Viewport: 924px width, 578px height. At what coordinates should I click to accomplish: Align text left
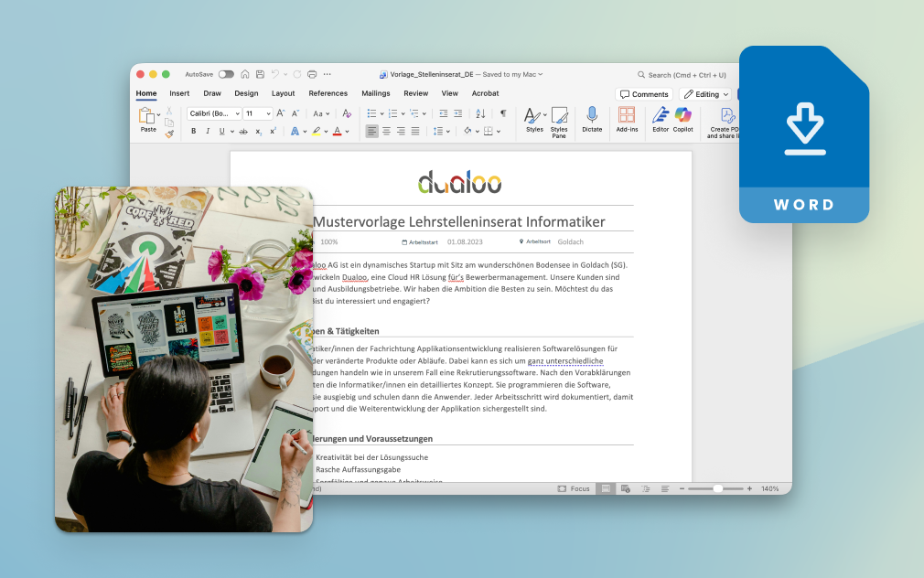pyautogui.click(x=371, y=132)
